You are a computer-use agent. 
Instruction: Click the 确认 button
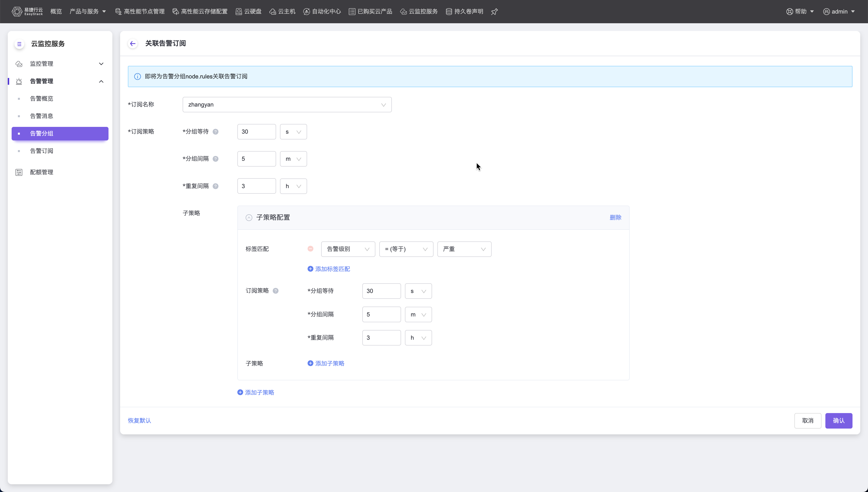838,421
